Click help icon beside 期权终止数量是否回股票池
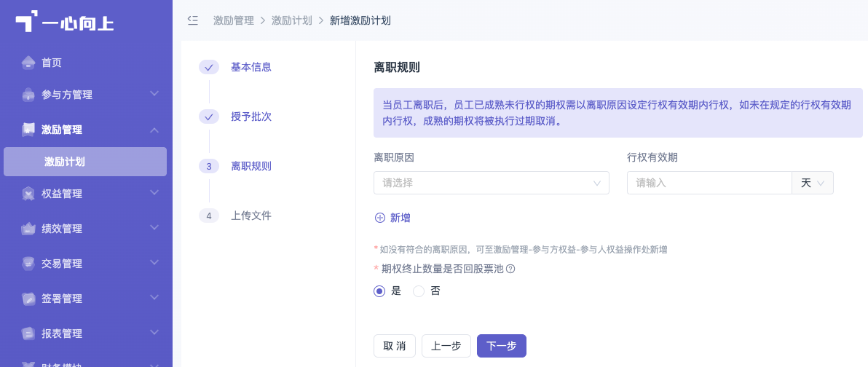Image resolution: width=868 pixels, height=367 pixels. [x=511, y=269]
